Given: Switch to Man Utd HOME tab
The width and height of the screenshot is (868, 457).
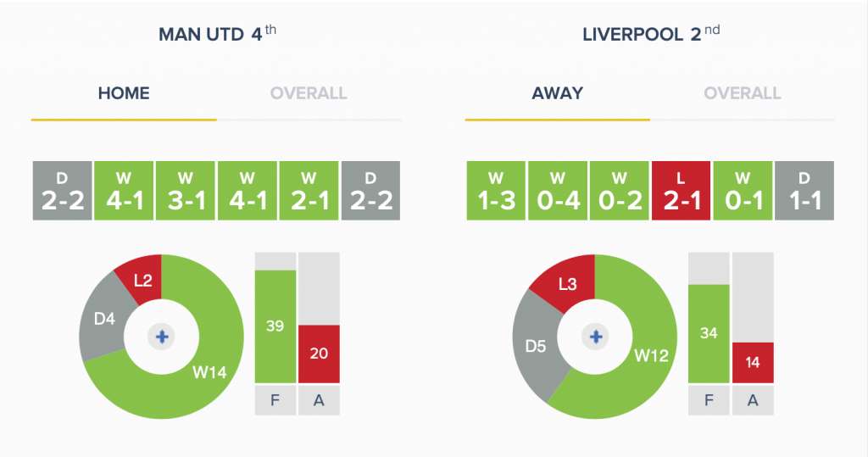Looking at the screenshot, I should point(124,93).
